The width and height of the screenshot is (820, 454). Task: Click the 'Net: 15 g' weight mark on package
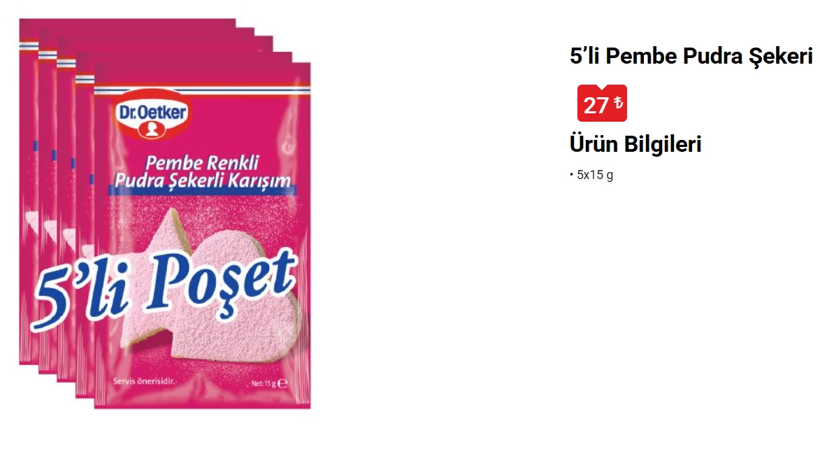coord(269,383)
